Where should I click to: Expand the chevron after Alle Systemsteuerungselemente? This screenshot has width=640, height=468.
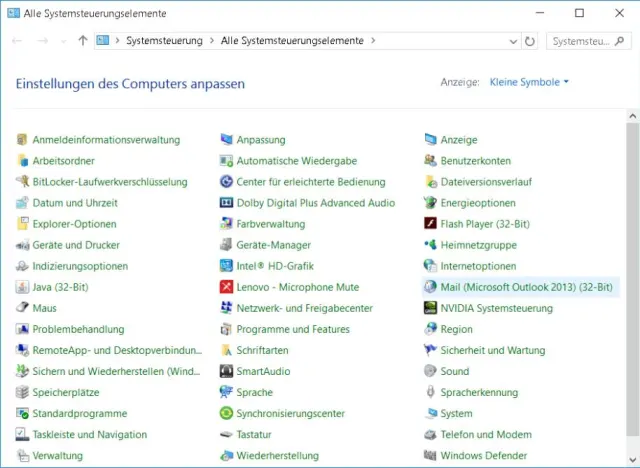pos(374,41)
